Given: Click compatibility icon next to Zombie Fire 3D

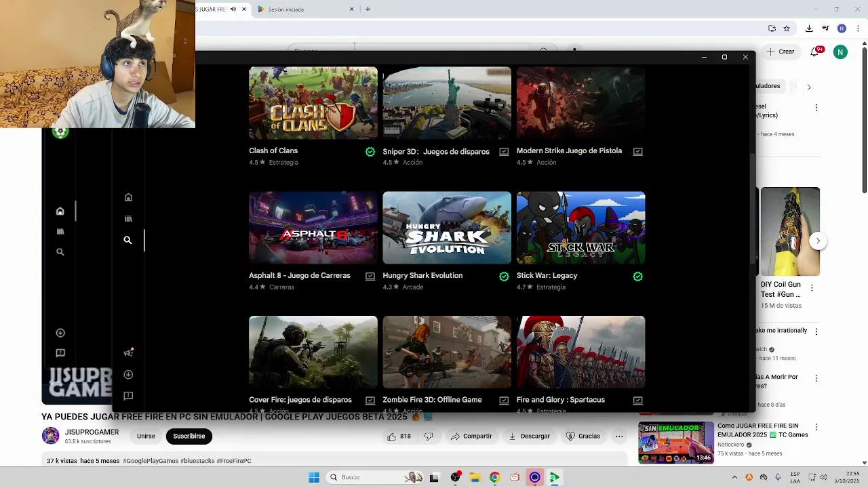Looking at the screenshot, I should tap(504, 401).
